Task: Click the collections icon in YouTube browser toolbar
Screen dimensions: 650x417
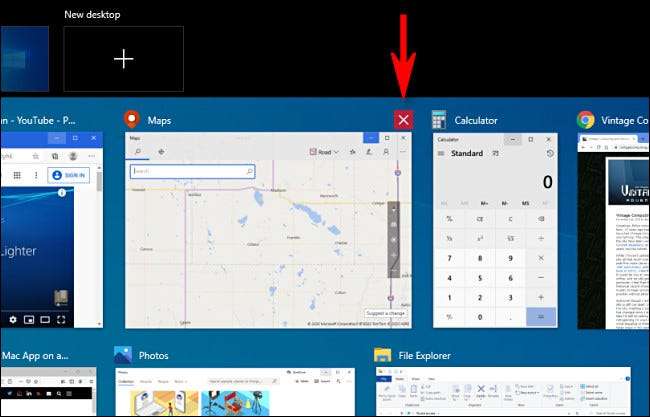Action: point(55,156)
